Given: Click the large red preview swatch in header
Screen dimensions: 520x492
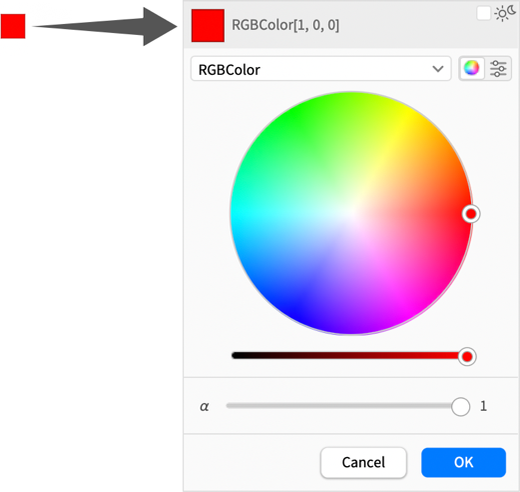Looking at the screenshot, I should [208, 26].
